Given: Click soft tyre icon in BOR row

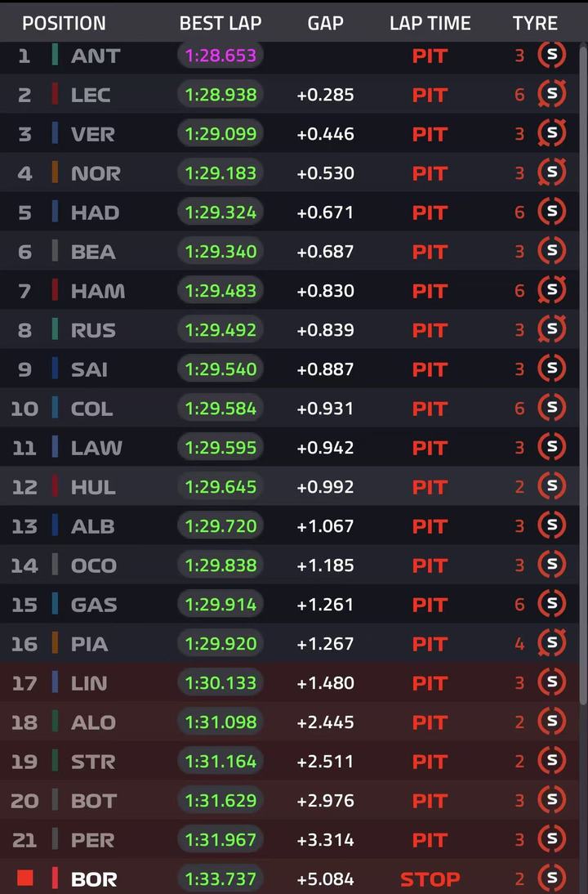Looking at the screenshot, I should pos(551,878).
